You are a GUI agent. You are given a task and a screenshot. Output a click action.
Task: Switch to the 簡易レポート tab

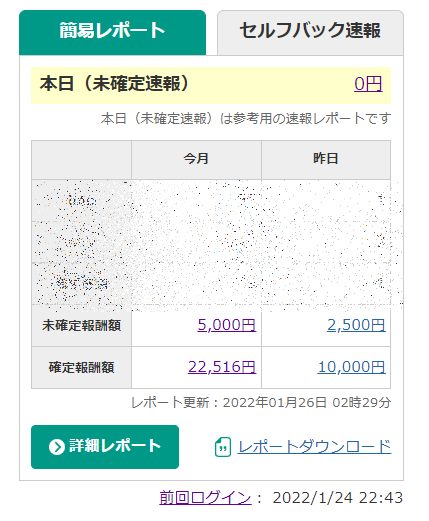(x=112, y=32)
